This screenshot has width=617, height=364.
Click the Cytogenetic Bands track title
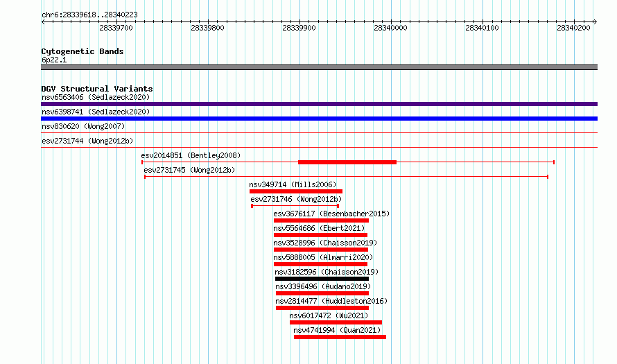(x=82, y=51)
